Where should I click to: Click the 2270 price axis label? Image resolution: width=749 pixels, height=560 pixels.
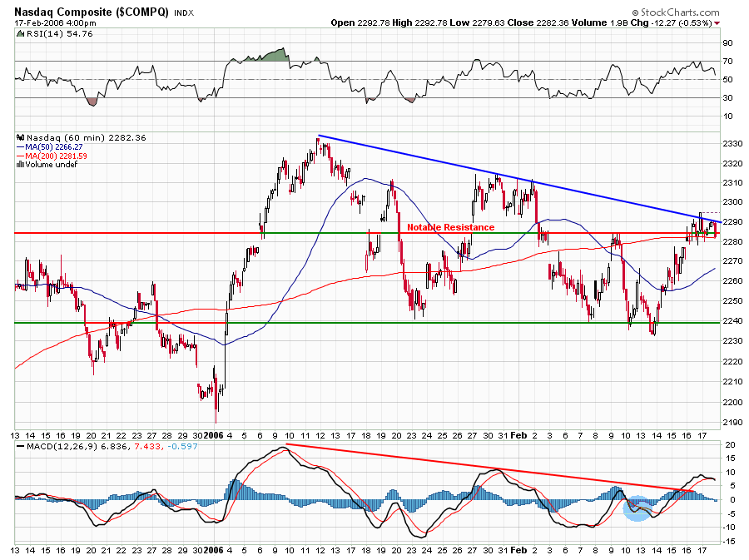click(x=732, y=261)
